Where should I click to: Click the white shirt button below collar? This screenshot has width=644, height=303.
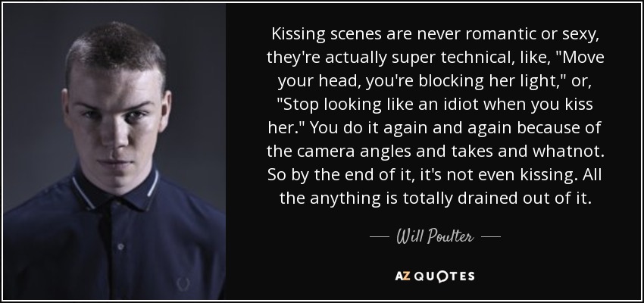(x=120, y=247)
